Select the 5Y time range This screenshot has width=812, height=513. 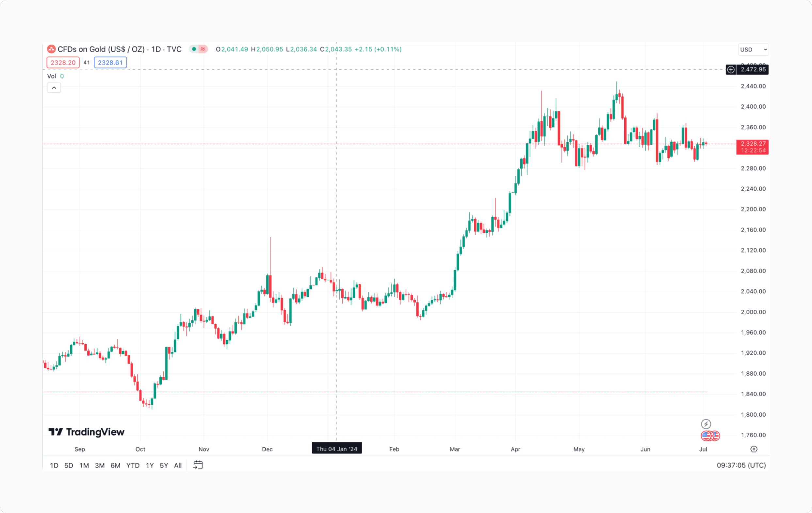point(164,465)
